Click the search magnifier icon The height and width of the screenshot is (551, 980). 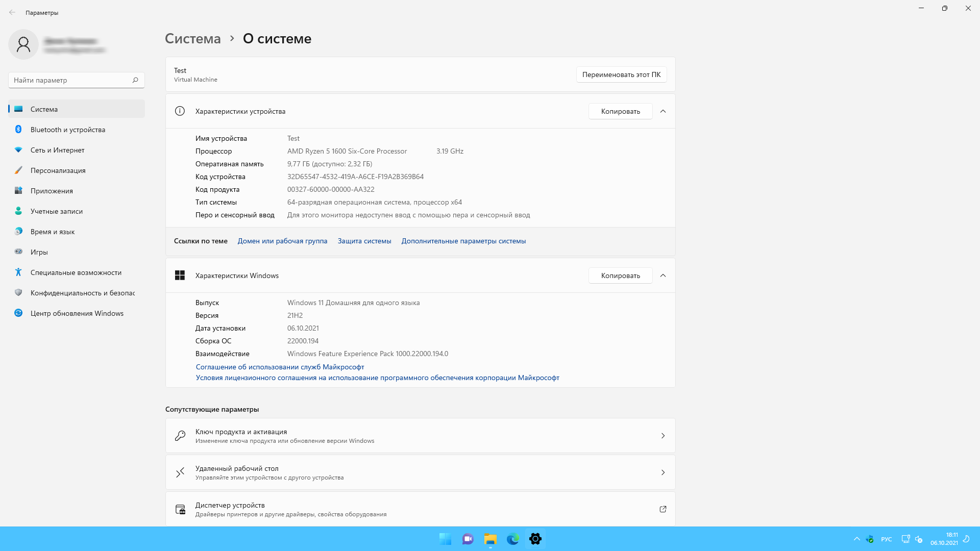(x=135, y=80)
